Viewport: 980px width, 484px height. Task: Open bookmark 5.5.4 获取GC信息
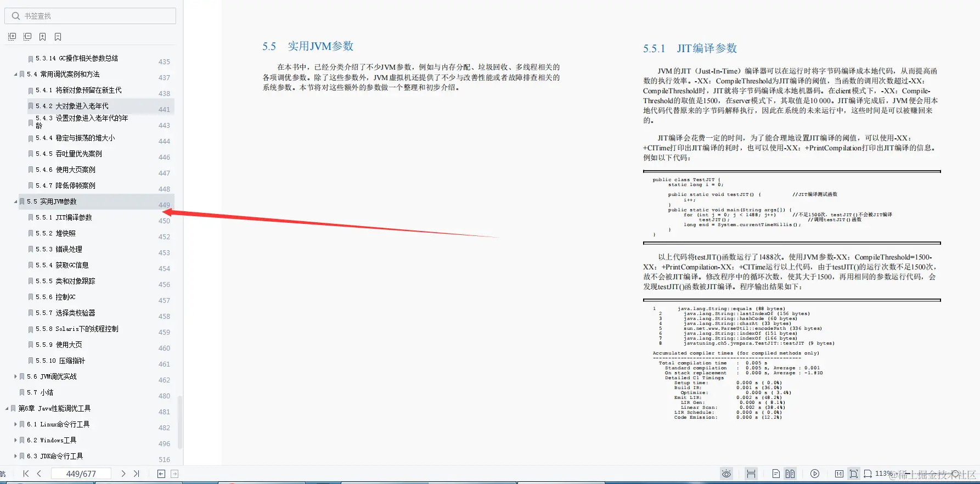pos(62,265)
